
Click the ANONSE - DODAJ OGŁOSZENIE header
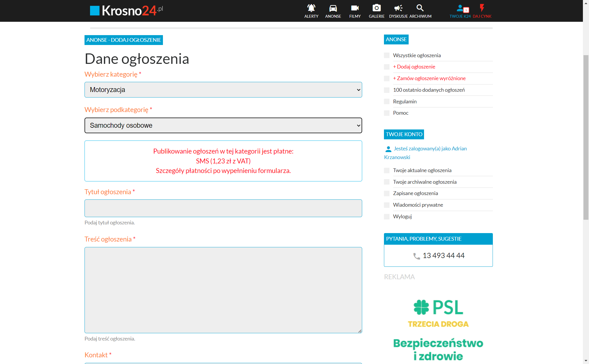[x=124, y=40]
